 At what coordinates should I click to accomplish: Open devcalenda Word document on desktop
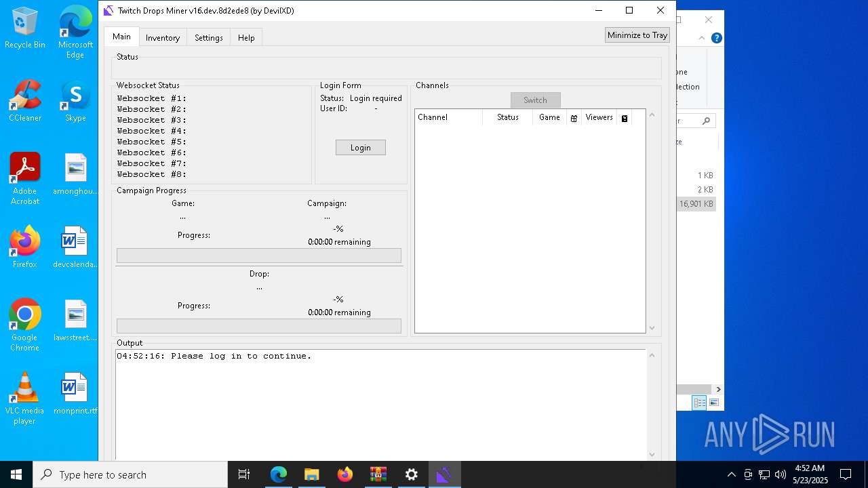point(75,247)
